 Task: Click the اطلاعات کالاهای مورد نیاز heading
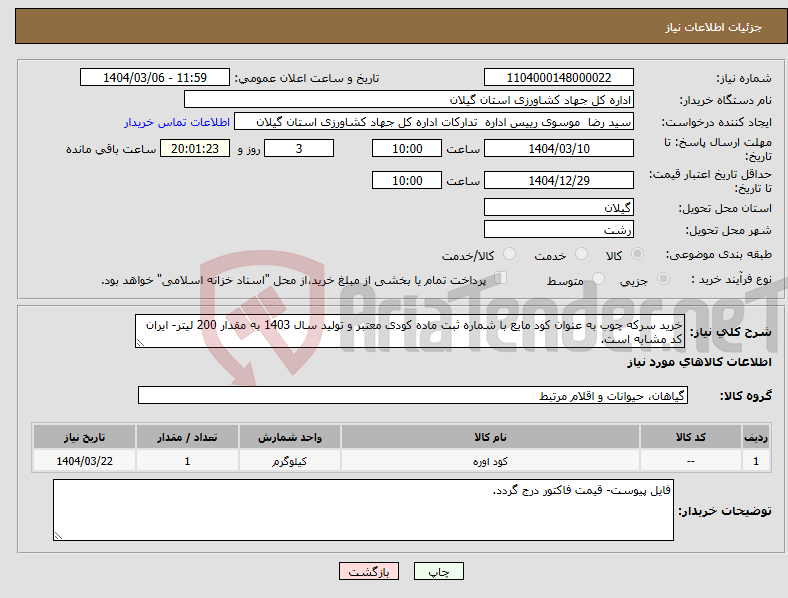699,362
